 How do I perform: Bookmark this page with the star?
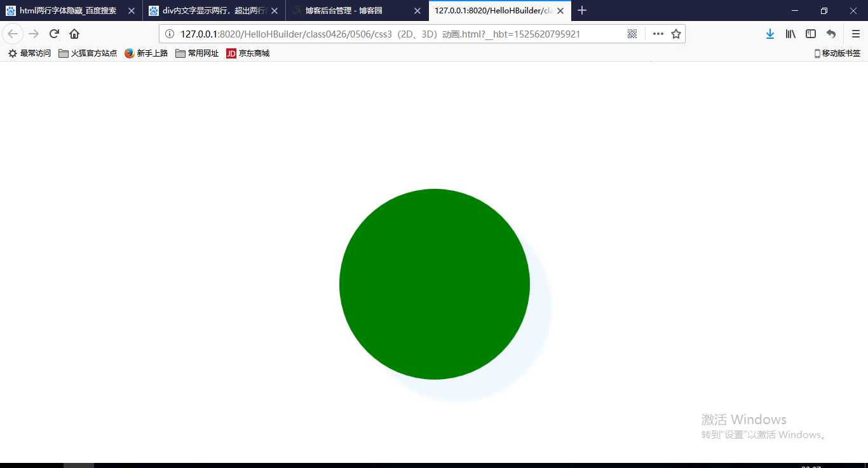click(x=676, y=34)
